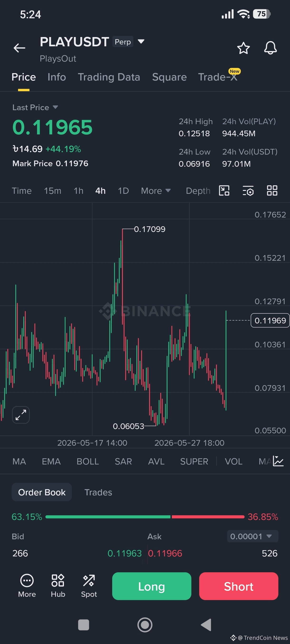290x644 pixels.
Task: Show the Depth chart
Action: pyautogui.click(x=198, y=191)
